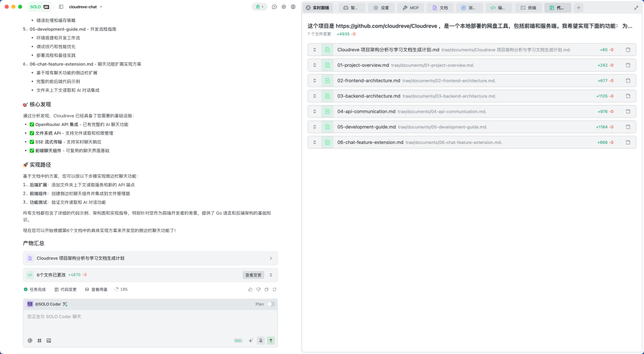Toggle the Plan mode switch
This screenshot has width=644, height=354.
click(271, 304)
